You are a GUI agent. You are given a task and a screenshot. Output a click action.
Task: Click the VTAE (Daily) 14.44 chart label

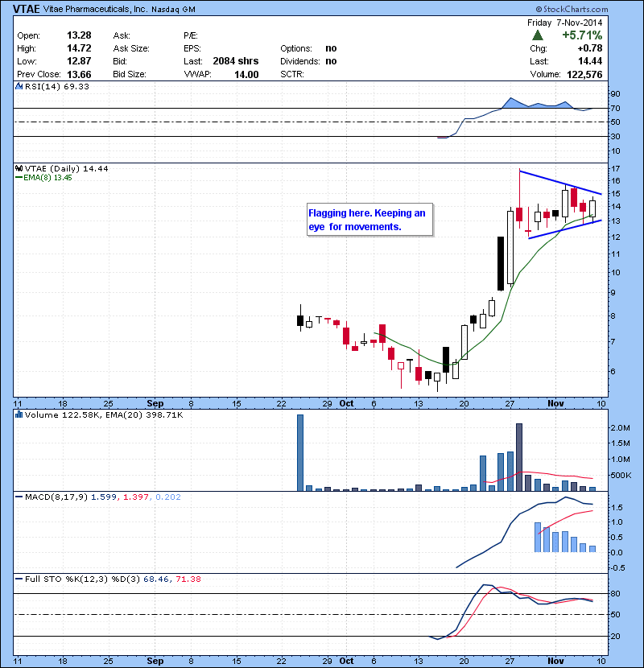click(x=67, y=168)
